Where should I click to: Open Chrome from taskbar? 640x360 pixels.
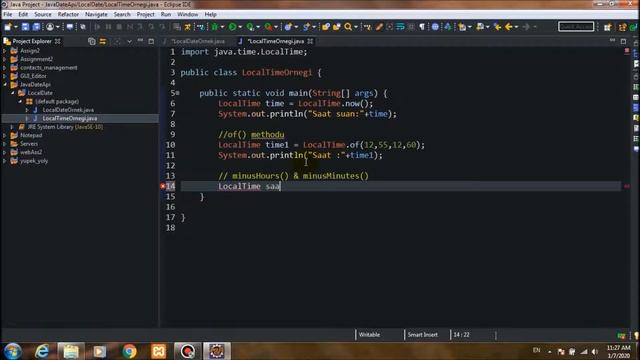click(x=129, y=351)
